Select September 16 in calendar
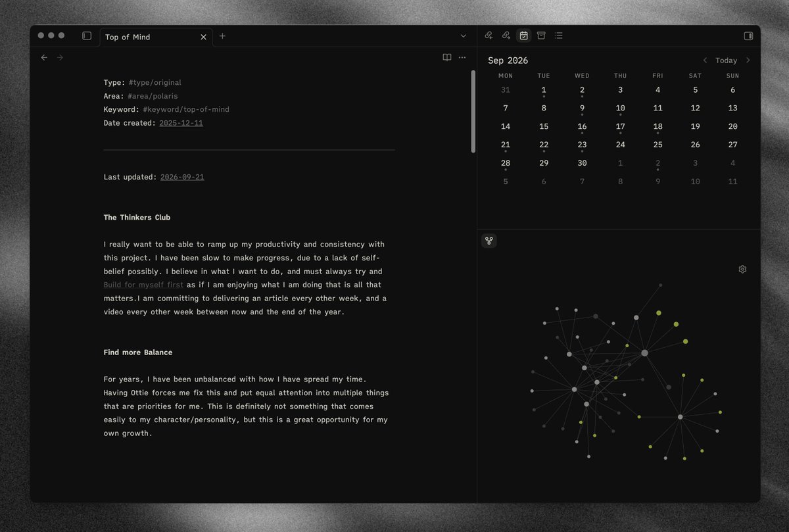This screenshot has width=789, height=532. [x=582, y=127]
